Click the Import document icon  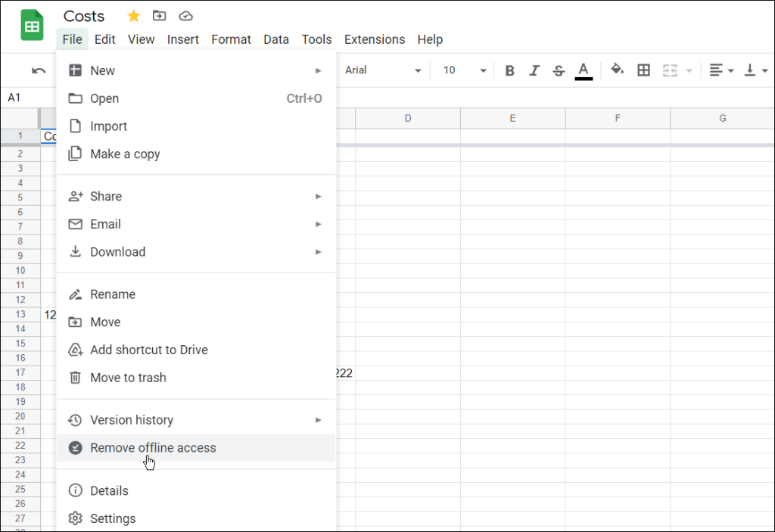coord(75,126)
